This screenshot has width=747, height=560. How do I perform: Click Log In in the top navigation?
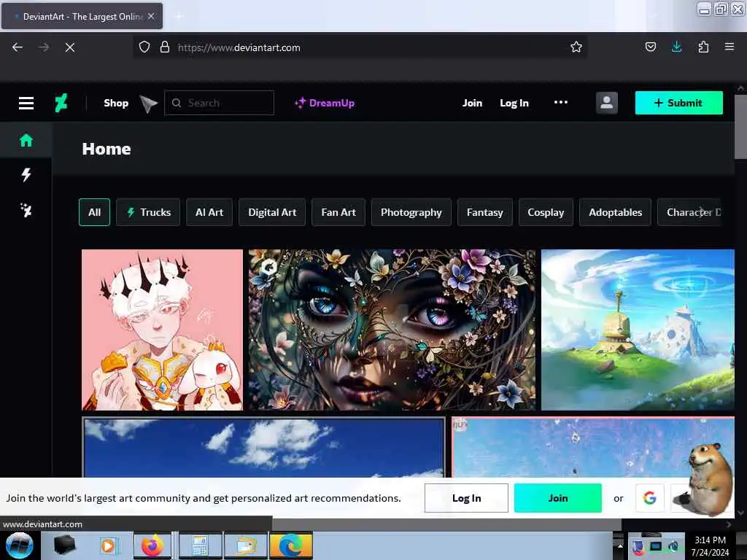(514, 103)
